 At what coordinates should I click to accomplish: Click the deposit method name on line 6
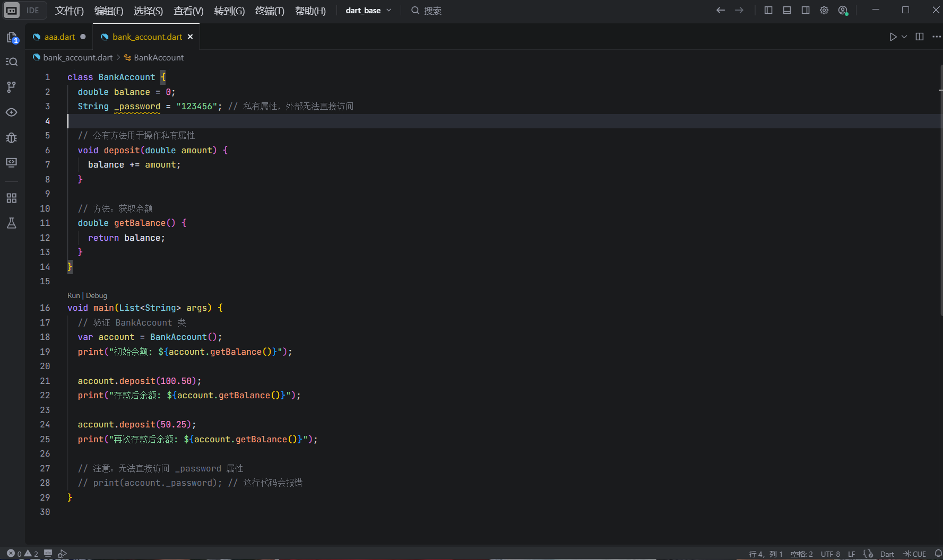[x=122, y=151]
